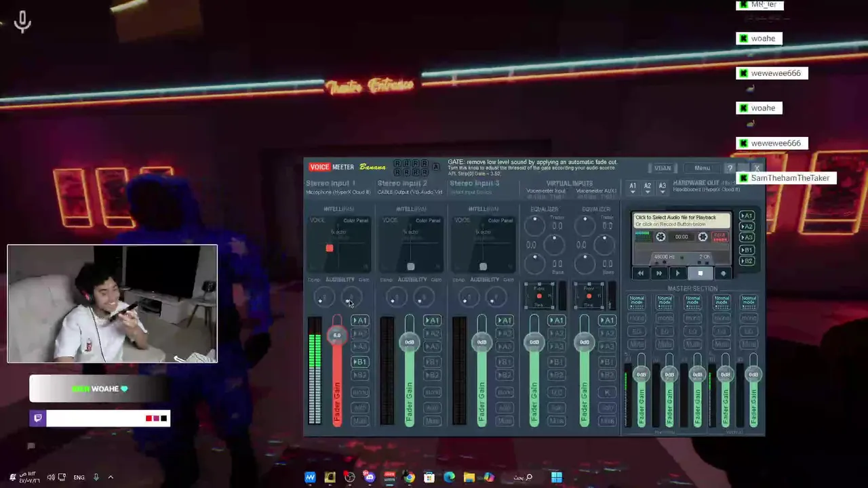Enable mono on Stereo Input 1
Screen dimensions: 868x488
[360, 392]
